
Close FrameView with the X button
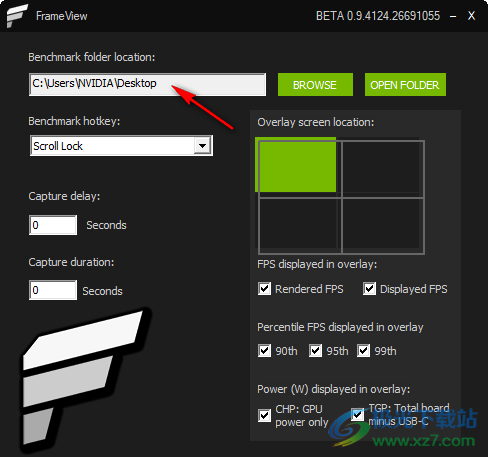point(471,16)
